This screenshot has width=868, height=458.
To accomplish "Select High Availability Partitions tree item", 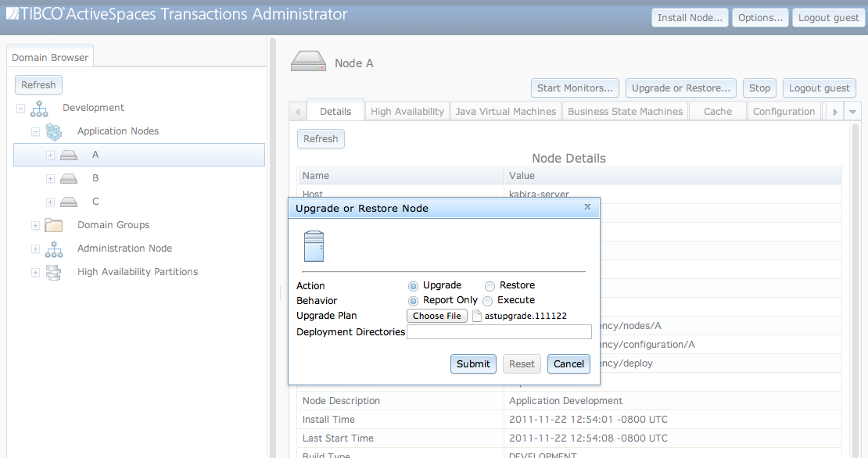I will (138, 271).
